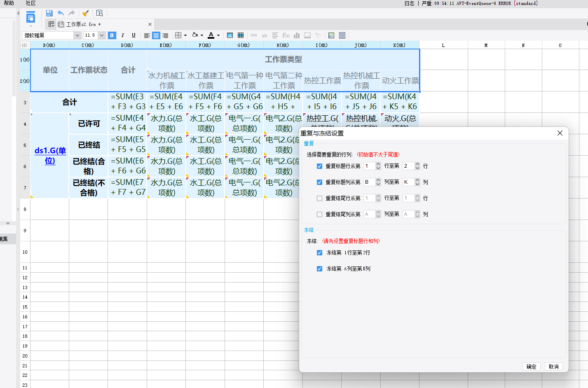Close the 重复与冻结设置 dialog

click(560, 133)
